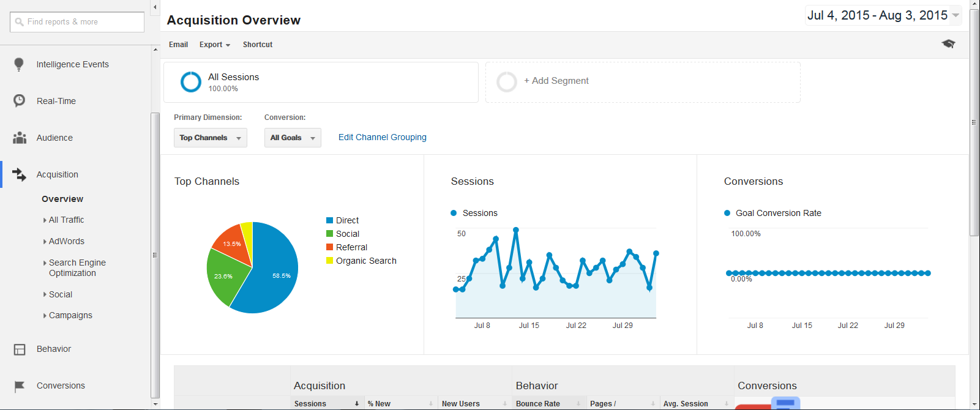Click the sidebar resize handle
980x410 pixels.
click(x=155, y=255)
